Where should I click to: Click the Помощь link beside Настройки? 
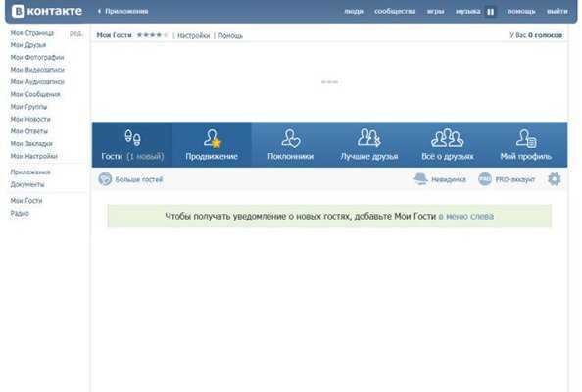[230, 35]
